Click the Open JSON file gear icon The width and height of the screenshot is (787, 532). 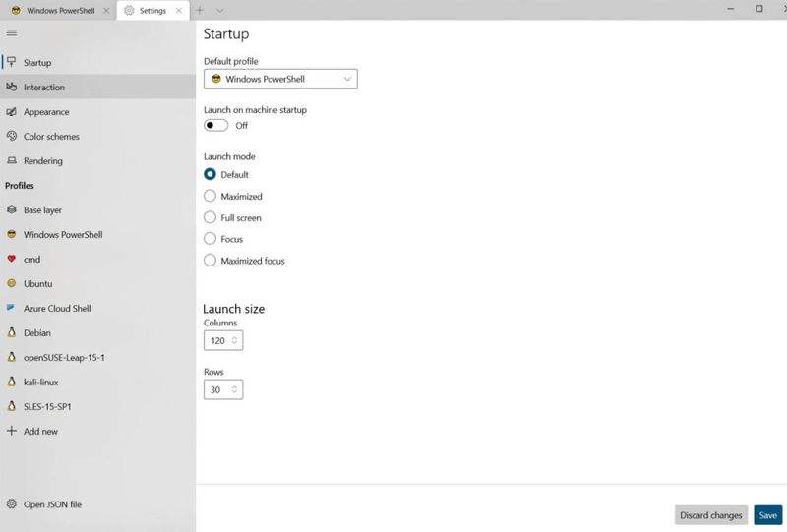12,504
